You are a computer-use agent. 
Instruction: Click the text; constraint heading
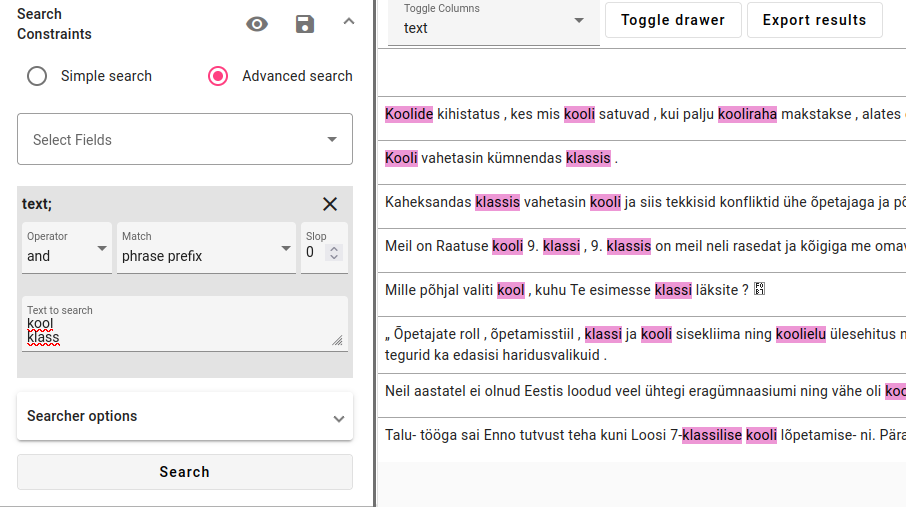(37, 204)
